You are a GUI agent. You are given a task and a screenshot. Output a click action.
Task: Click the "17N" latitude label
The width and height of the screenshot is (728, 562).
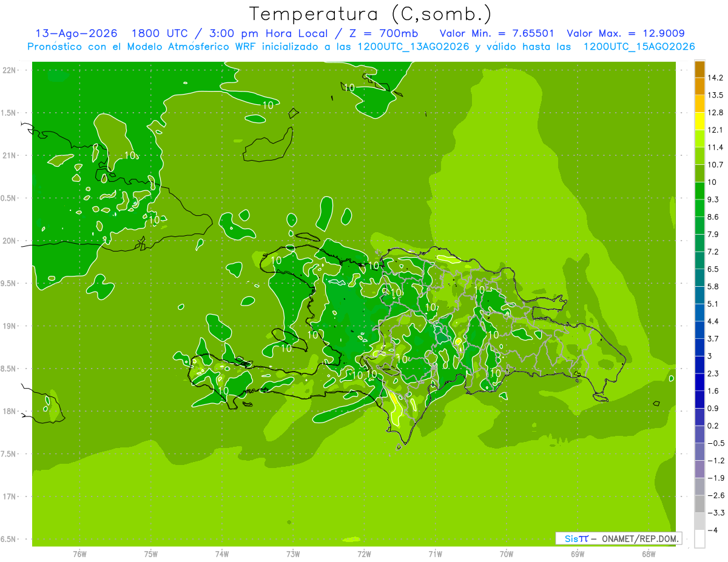coord(10,497)
